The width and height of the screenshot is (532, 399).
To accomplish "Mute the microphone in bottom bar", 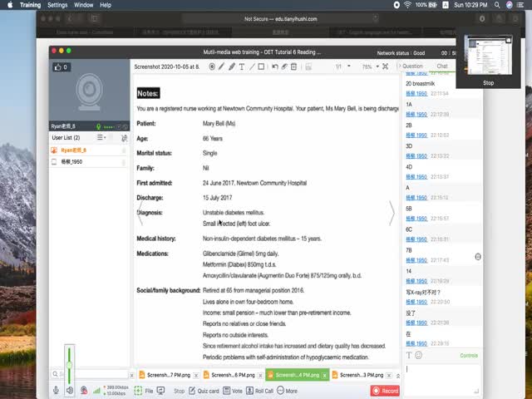I will 57,390.
